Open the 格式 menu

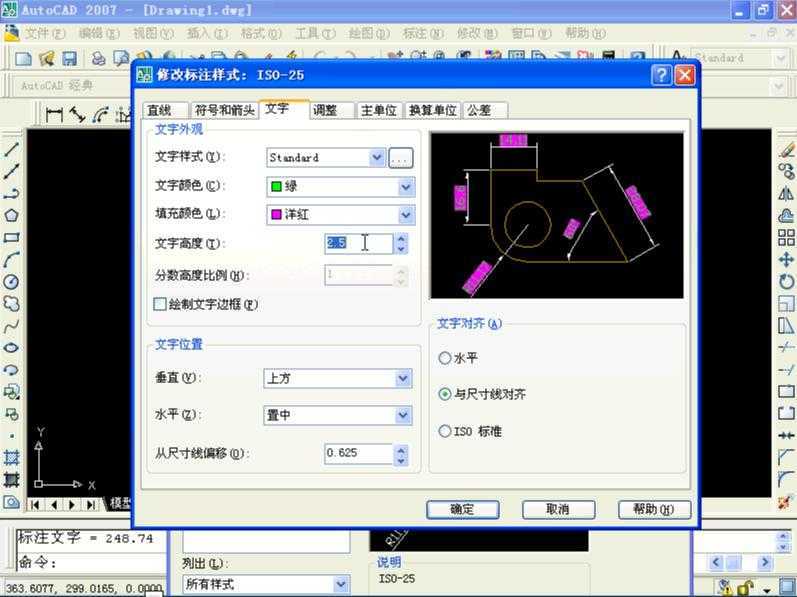pyautogui.click(x=261, y=34)
